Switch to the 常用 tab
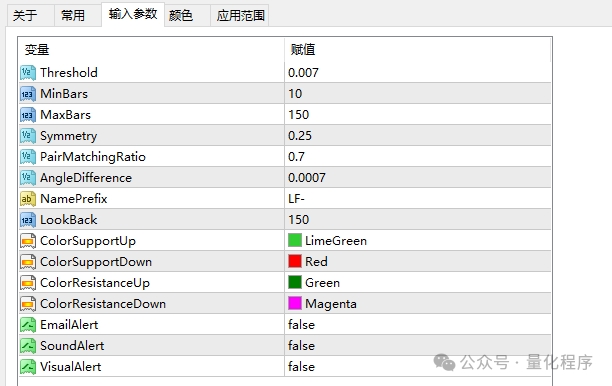612x386 pixels. point(78,16)
